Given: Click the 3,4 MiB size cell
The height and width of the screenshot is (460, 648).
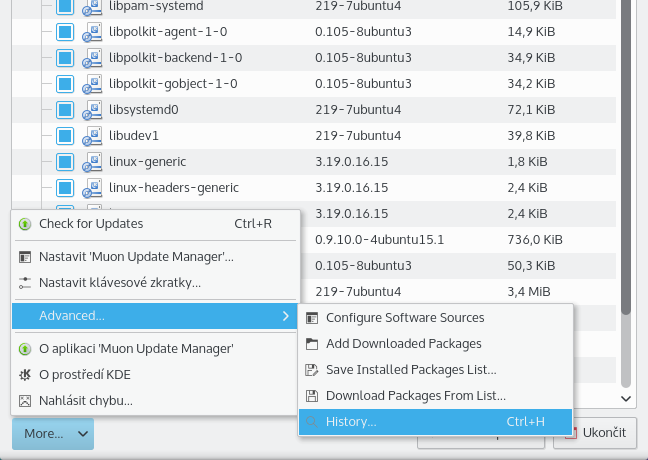Looking at the screenshot, I should coord(529,292).
